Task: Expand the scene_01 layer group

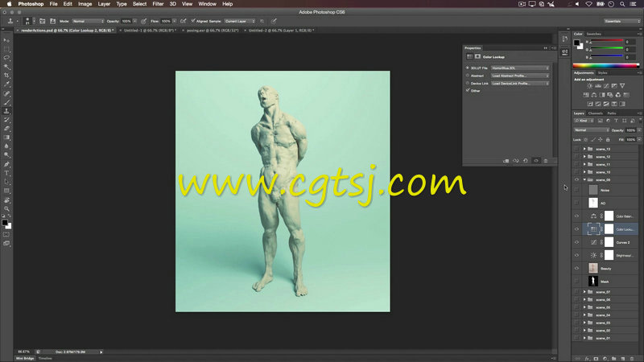Action: [584, 338]
